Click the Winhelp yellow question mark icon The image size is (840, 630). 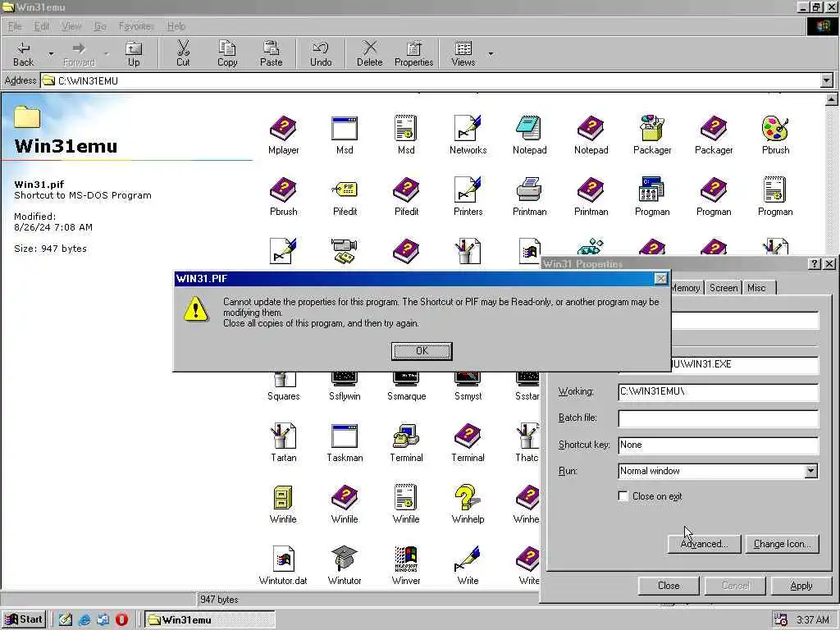(x=467, y=497)
